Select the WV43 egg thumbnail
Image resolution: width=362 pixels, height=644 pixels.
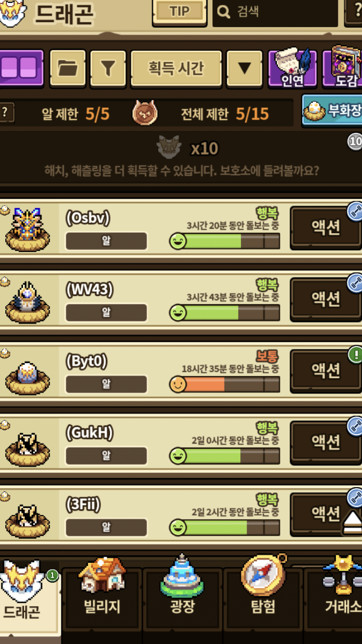(x=28, y=302)
